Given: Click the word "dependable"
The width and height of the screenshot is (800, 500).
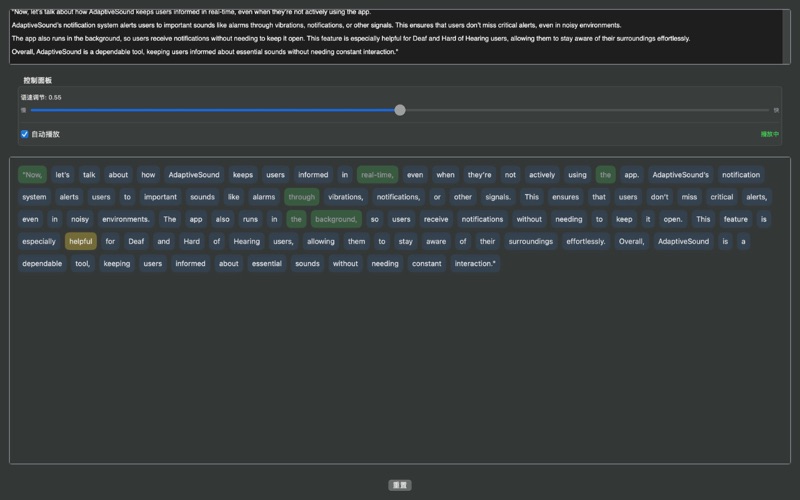Looking at the screenshot, I should [42, 263].
